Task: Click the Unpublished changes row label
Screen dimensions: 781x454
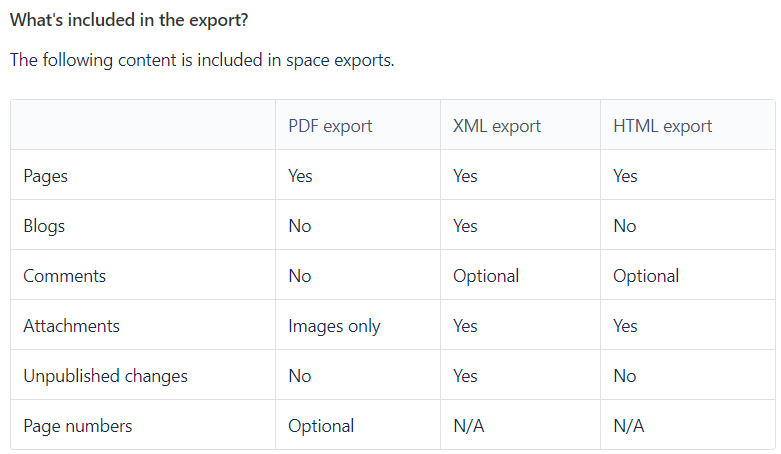Action: point(105,376)
